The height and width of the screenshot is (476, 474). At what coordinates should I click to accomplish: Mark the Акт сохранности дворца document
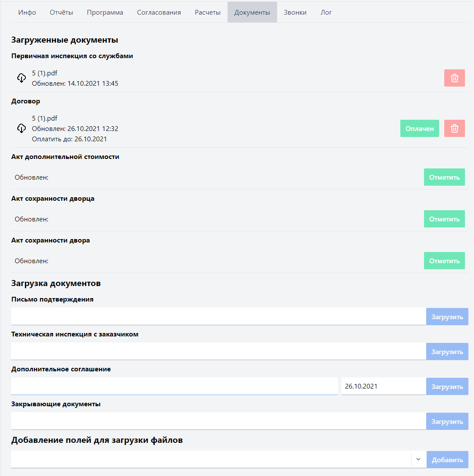pos(444,219)
